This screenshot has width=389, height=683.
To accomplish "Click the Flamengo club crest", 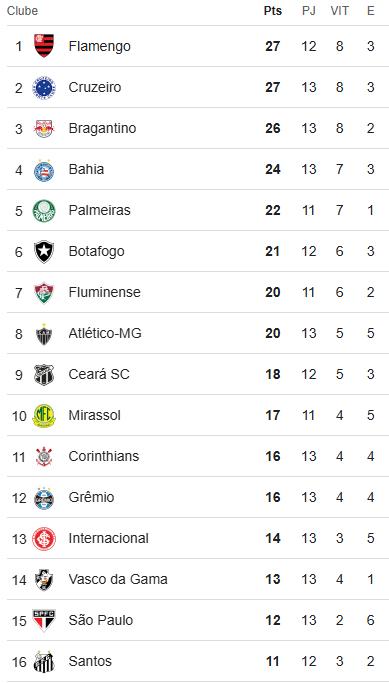I will [x=44, y=46].
